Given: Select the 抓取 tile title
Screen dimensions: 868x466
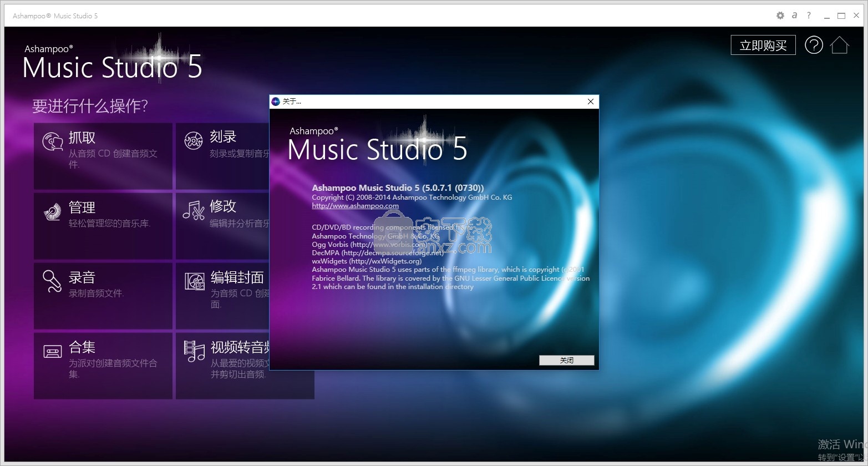Looking at the screenshot, I should [82, 137].
